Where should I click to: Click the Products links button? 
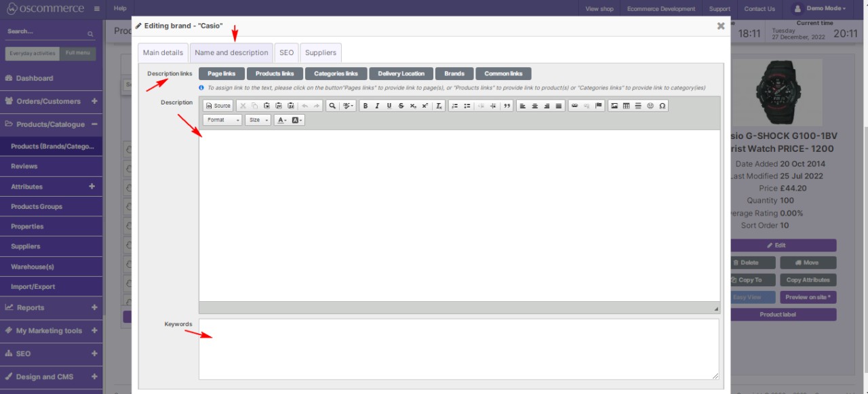275,74
